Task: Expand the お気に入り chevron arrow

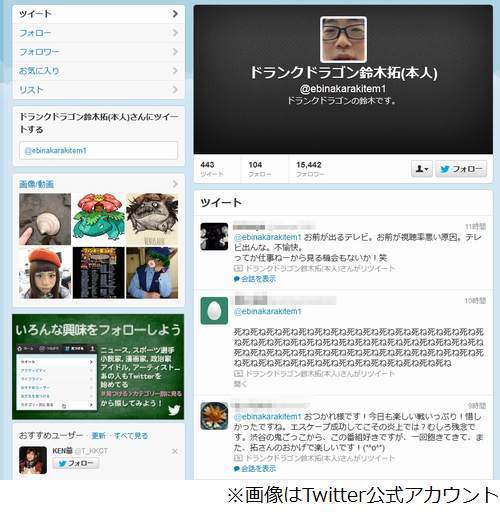Action: (175, 71)
